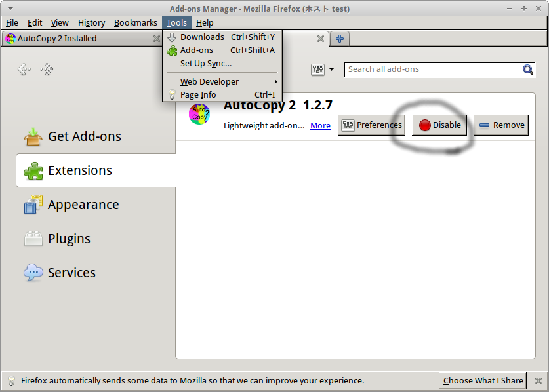Open a new tab with plus button

(x=340, y=39)
